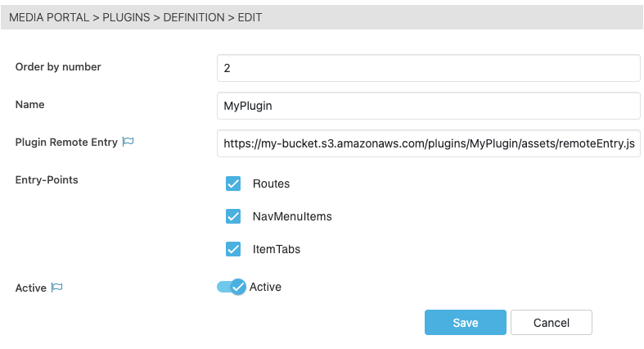Open DEFINITION from the breadcrumb trail
The height and width of the screenshot is (349, 644).
[193, 17]
